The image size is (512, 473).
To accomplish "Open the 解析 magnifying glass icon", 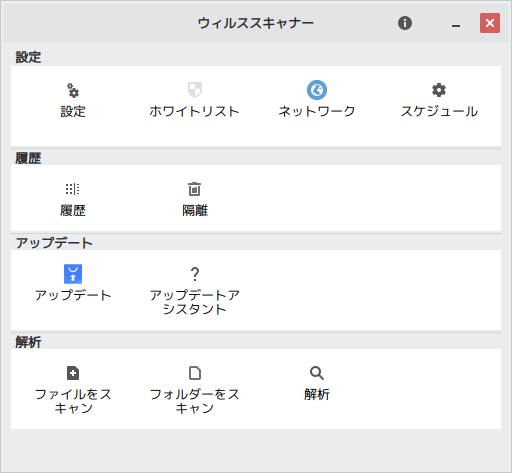I will click(x=317, y=373).
